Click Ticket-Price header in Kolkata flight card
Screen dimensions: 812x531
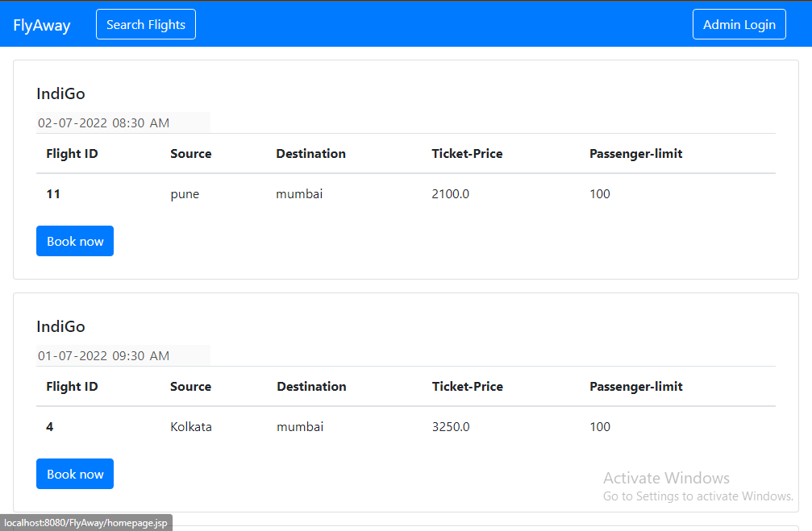pos(468,387)
